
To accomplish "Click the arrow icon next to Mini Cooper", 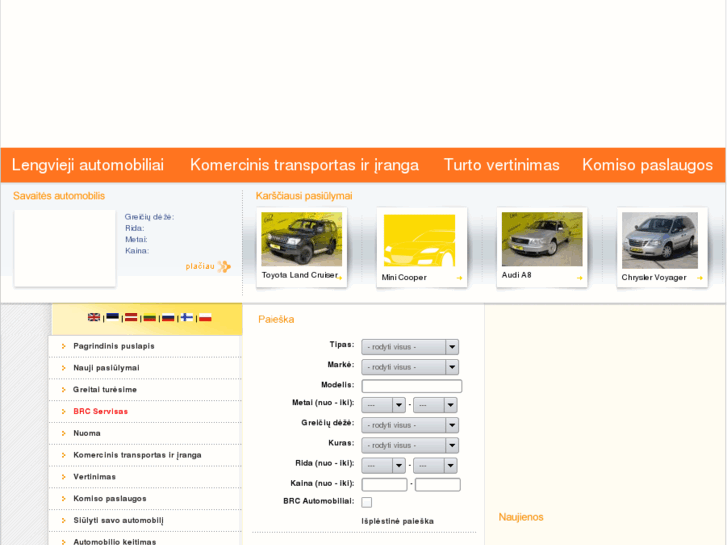I will point(459,278).
